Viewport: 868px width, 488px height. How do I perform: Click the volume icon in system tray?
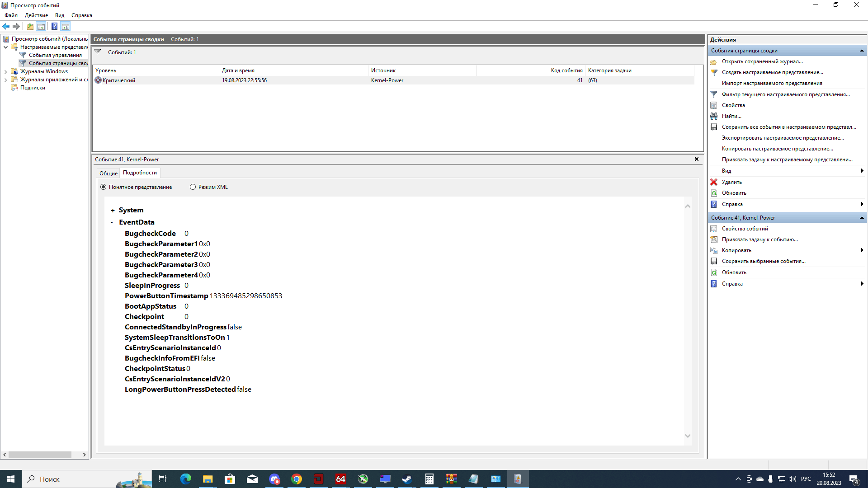pos(793,479)
